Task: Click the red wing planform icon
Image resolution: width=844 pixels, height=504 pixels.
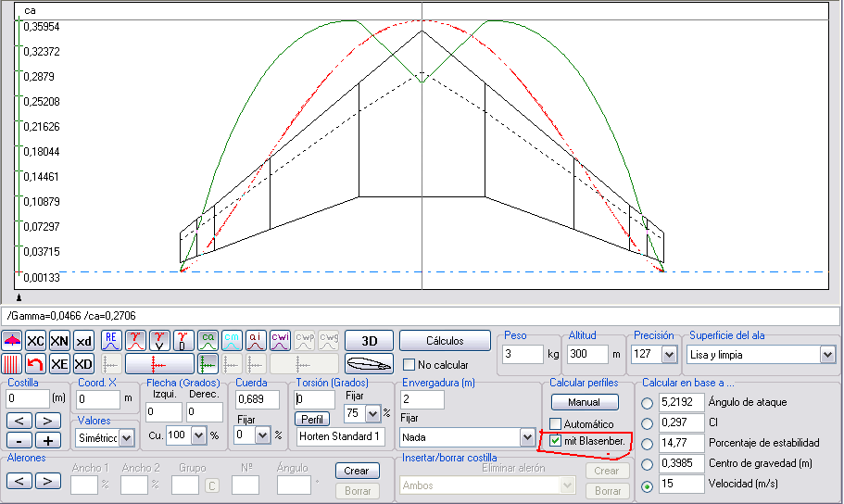Action: pyautogui.click(x=12, y=341)
